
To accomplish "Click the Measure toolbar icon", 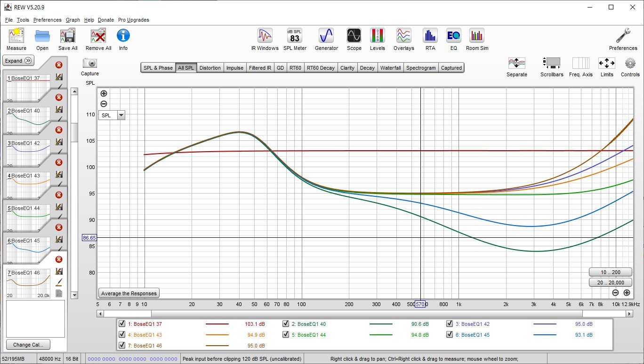I will 16,36.
